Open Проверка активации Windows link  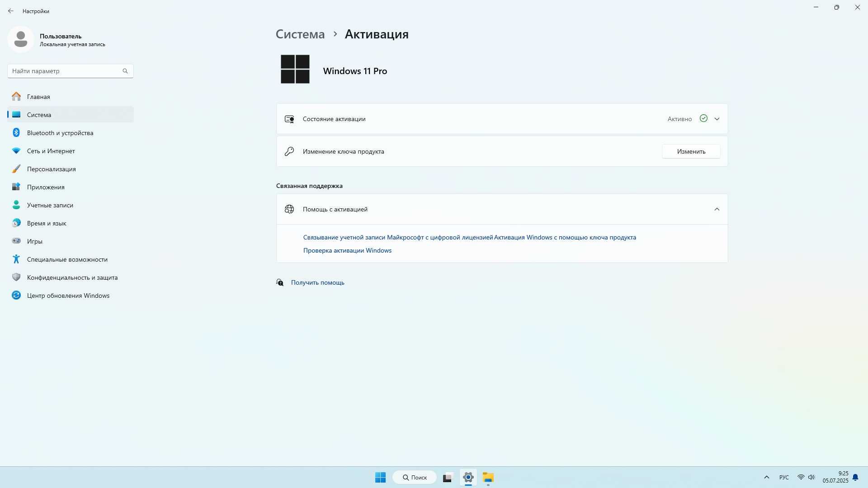click(x=347, y=250)
